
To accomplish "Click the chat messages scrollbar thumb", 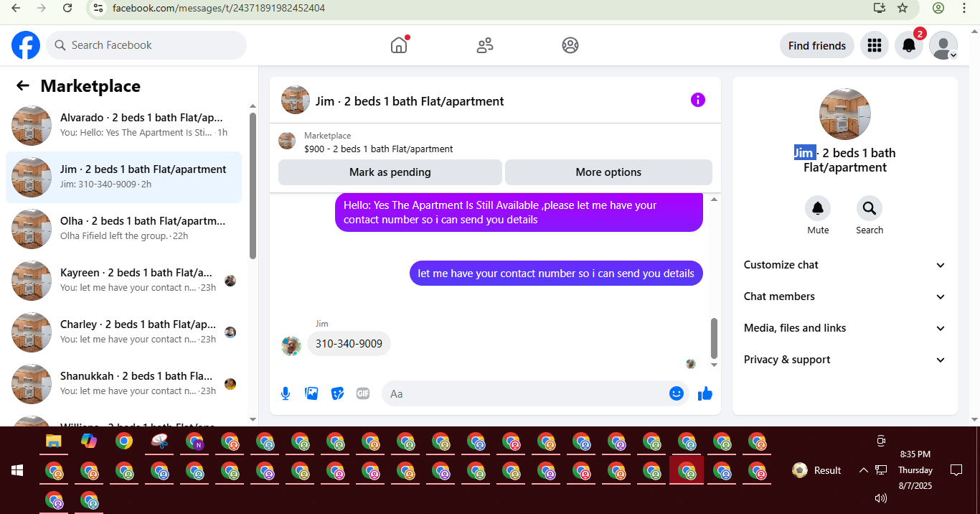I will click(x=714, y=338).
